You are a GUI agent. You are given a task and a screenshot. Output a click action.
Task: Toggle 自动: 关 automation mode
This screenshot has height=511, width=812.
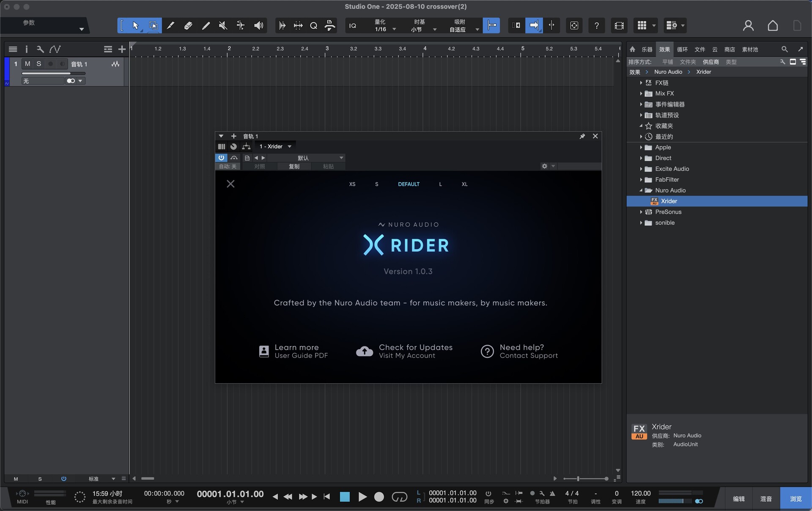coord(228,166)
